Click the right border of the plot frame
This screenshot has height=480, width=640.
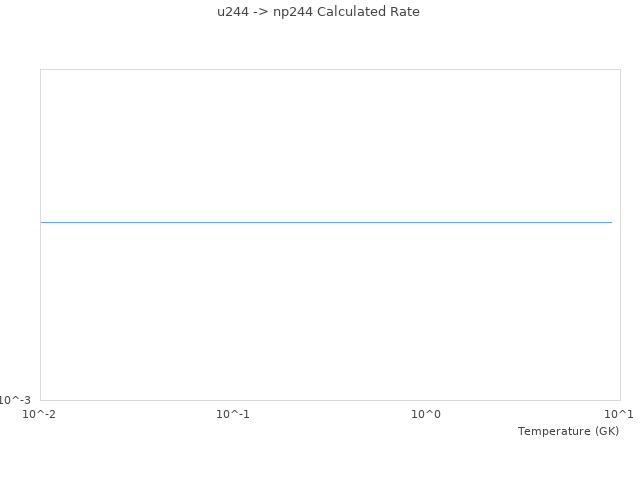coord(620,235)
